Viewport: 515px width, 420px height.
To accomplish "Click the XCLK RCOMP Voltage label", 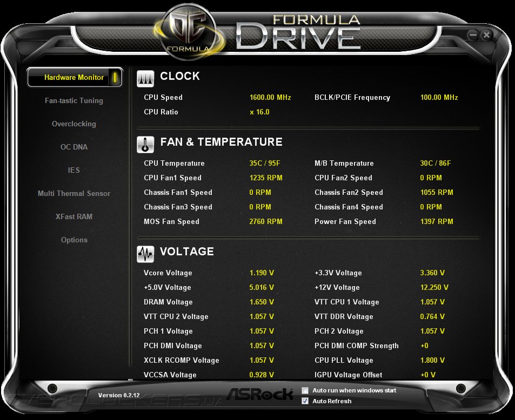I will tap(181, 361).
